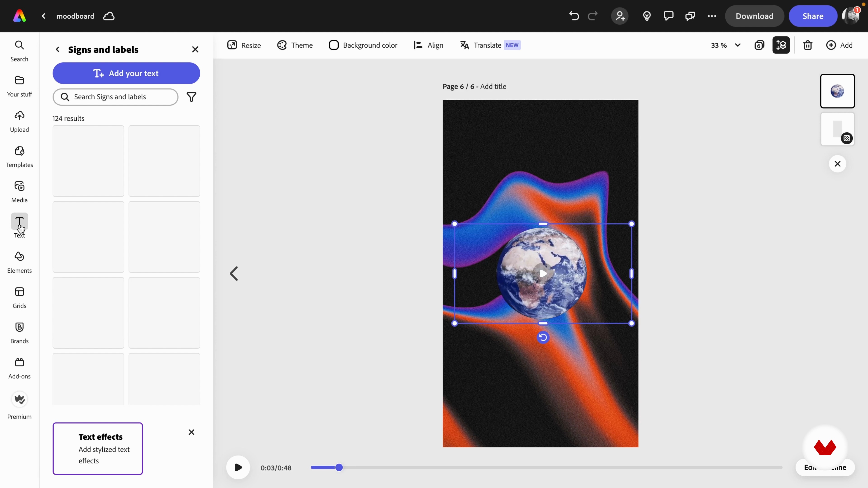Click the undo arrow icon

574,16
